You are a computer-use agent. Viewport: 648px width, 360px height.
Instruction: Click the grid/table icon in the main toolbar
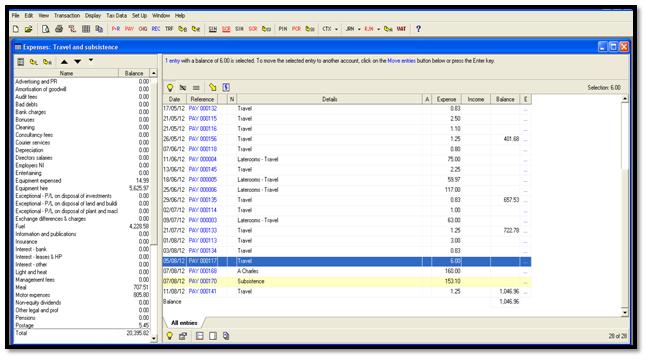[86, 29]
